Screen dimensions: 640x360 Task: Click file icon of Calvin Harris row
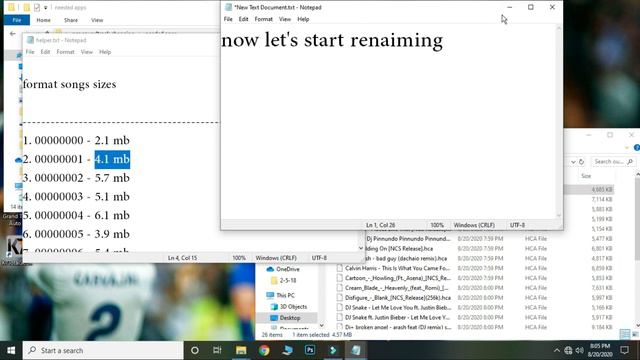340,268
